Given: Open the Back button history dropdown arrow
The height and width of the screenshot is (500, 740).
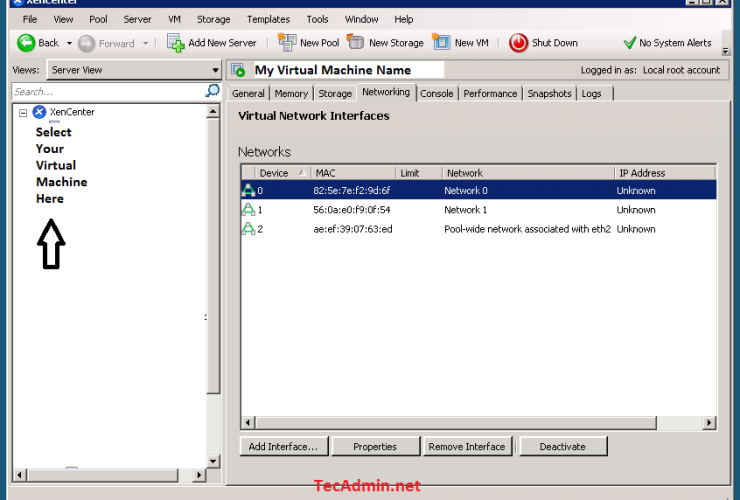Looking at the screenshot, I should 69,44.
